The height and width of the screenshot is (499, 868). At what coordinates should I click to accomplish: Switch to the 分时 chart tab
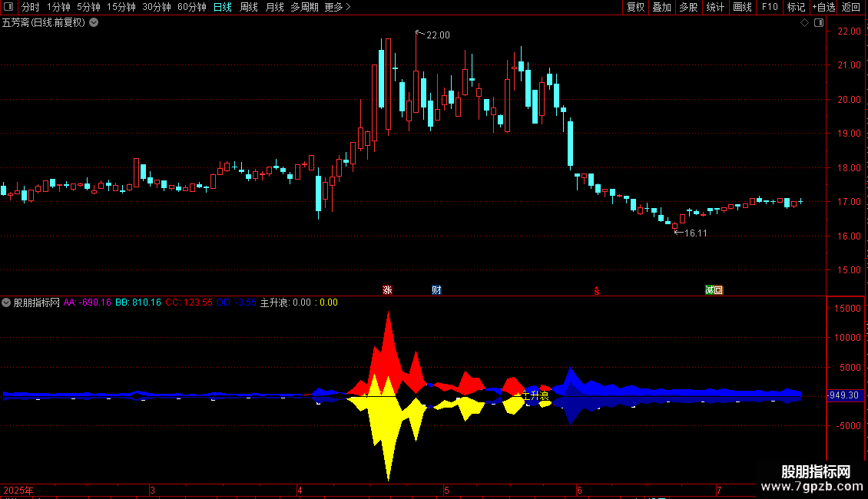coord(31,7)
